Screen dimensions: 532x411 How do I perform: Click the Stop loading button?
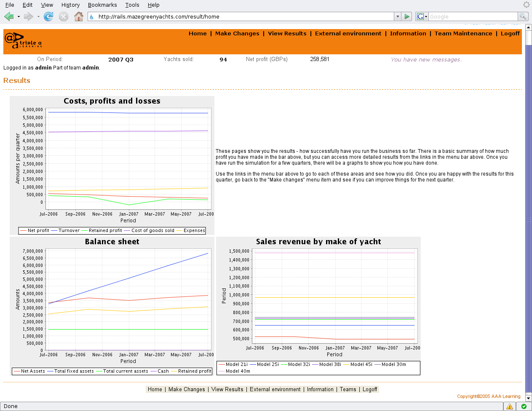(64, 16)
